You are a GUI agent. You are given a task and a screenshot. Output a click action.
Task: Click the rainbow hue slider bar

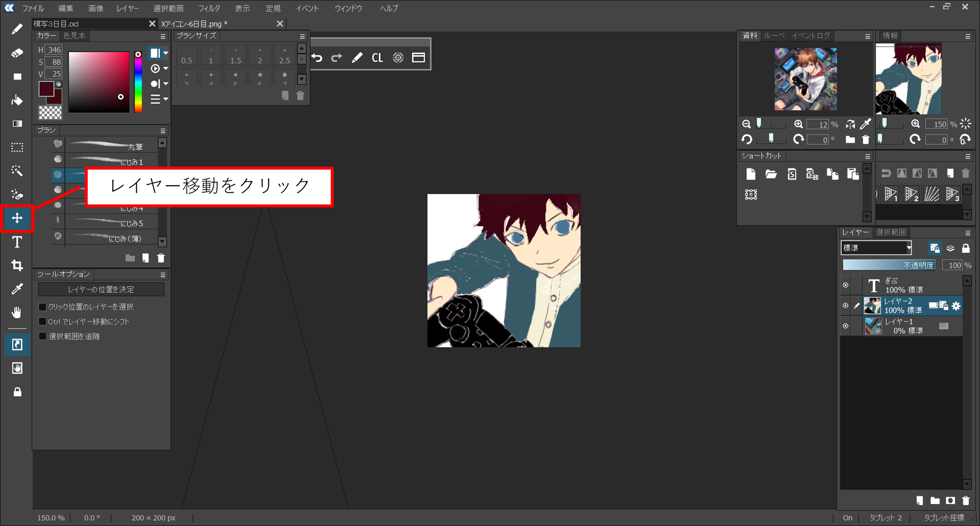[138, 83]
